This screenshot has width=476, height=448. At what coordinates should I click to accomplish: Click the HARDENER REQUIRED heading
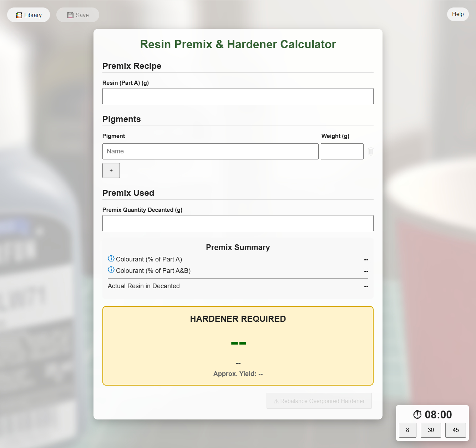click(x=238, y=319)
